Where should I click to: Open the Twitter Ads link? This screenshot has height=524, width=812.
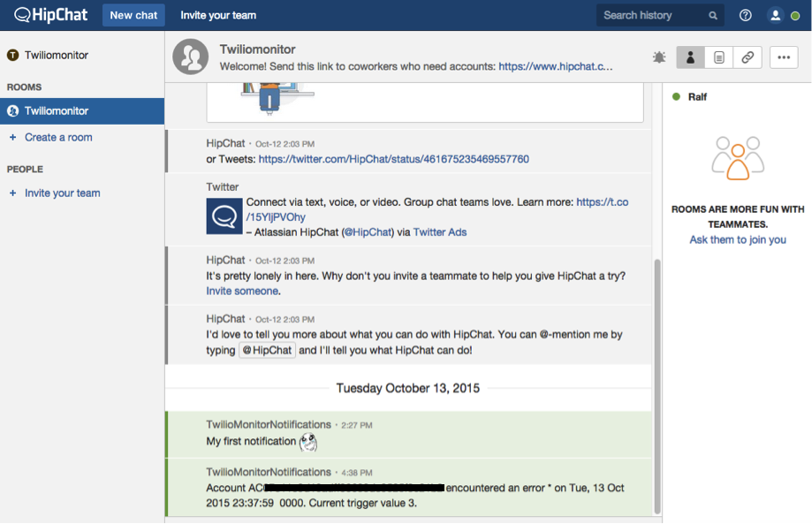click(440, 232)
